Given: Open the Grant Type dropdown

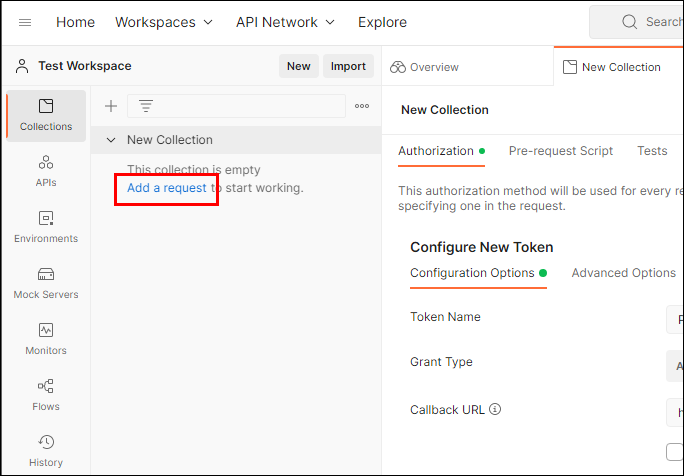Looking at the screenshot, I should pos(675,366).
